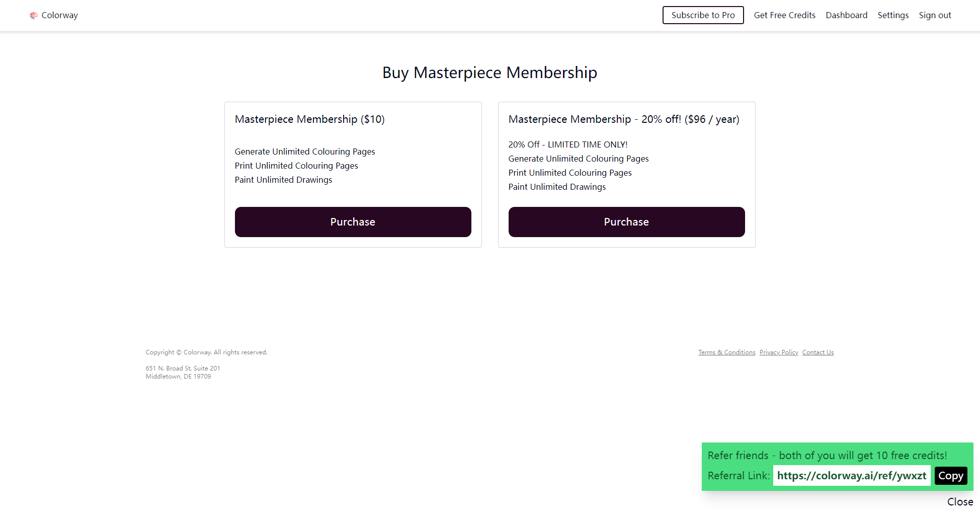Click the referral link URL field
Image resolution: width=980 pixels, height=517 pixels.
[851, 476]
